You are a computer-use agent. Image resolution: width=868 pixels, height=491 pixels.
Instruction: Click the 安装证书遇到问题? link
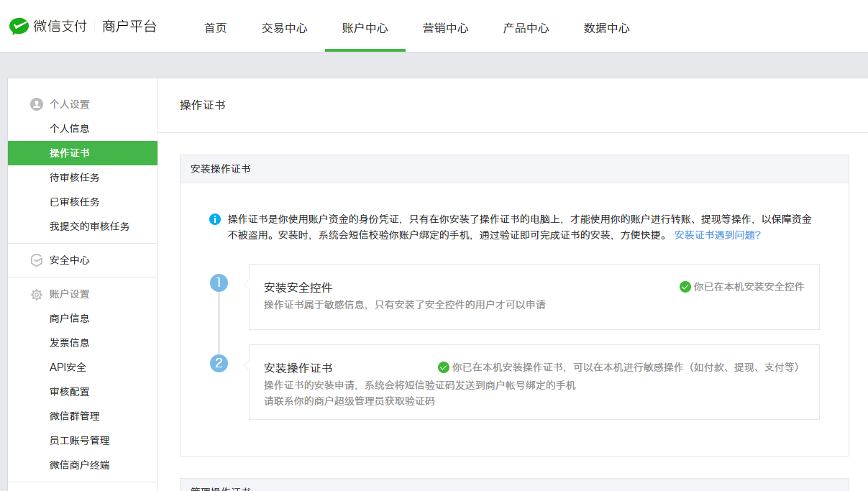click(717, 235)
